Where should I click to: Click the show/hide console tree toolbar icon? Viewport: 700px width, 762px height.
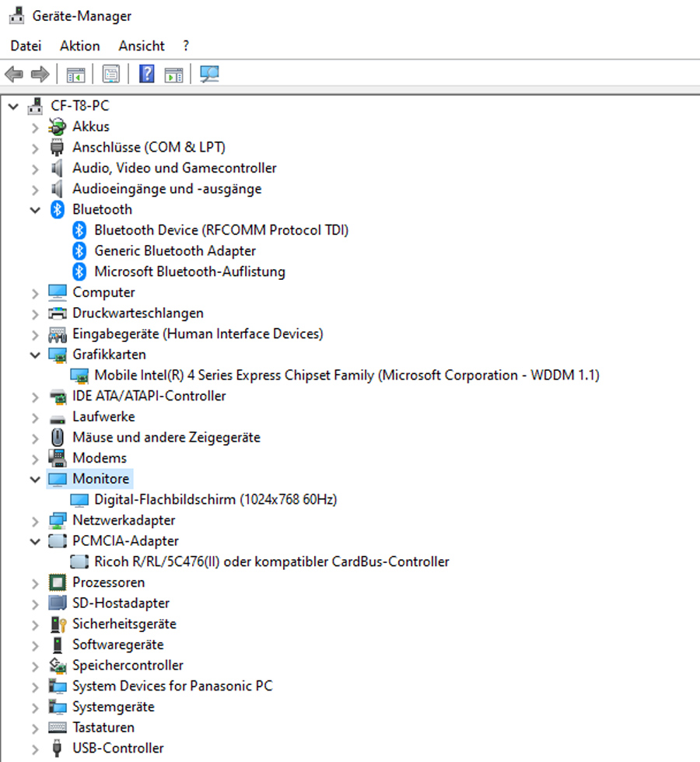coord(75,75)
